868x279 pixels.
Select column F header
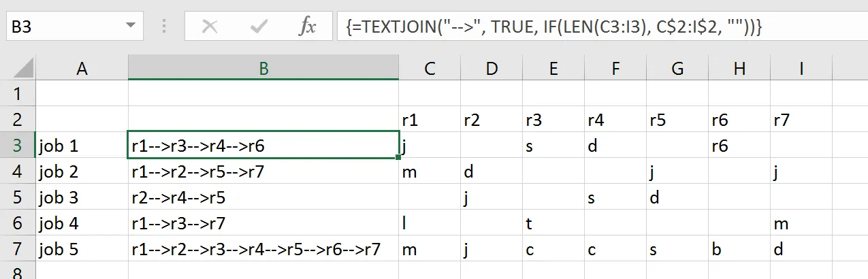tap(615, 67)
